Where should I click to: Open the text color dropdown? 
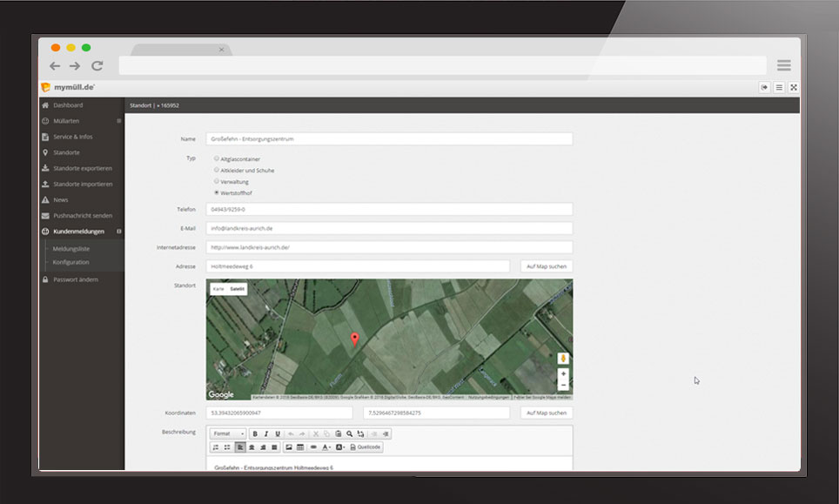click(x=326, y=447)
